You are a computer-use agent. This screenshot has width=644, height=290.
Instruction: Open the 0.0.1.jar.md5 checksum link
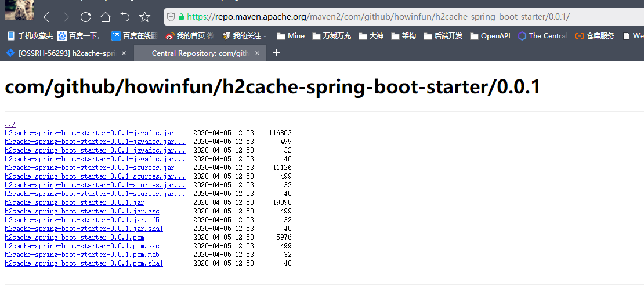point(82,220)
